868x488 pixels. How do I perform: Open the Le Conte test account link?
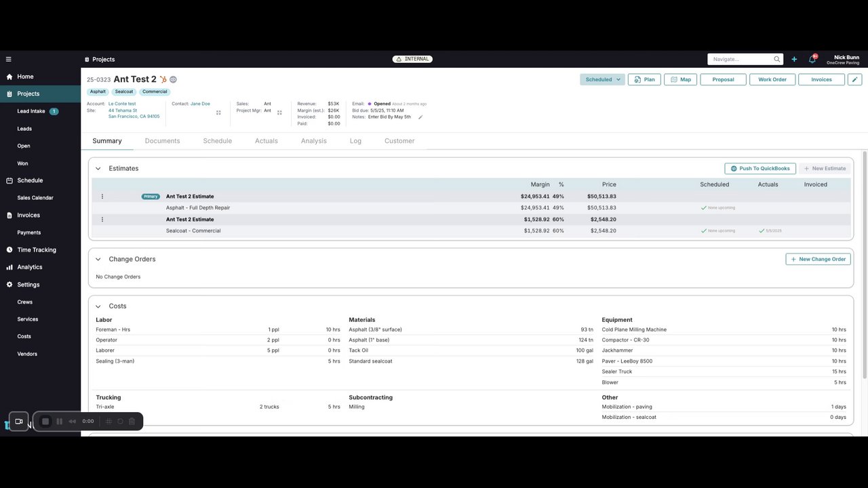pyautogui.click(x=122, y=104)
